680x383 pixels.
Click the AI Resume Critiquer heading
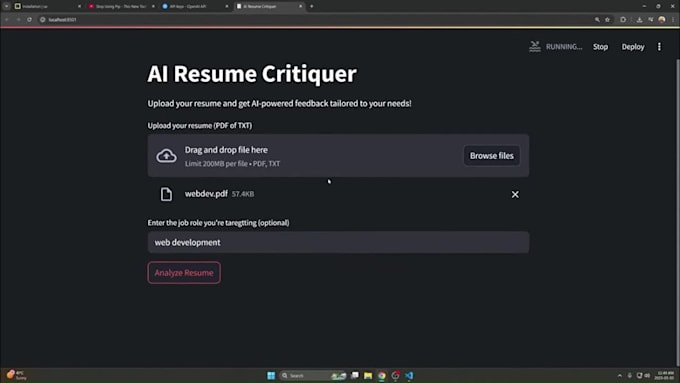click(x=252, y=74)
